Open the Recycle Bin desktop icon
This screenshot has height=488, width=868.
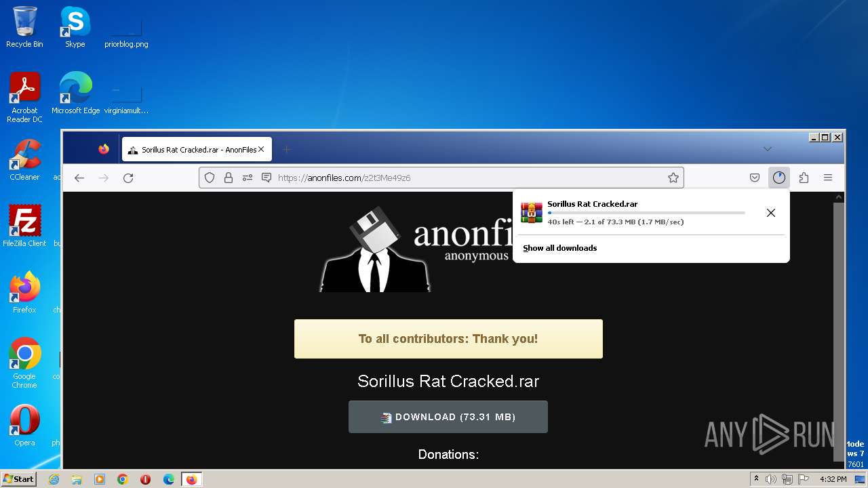pos(24,27)
